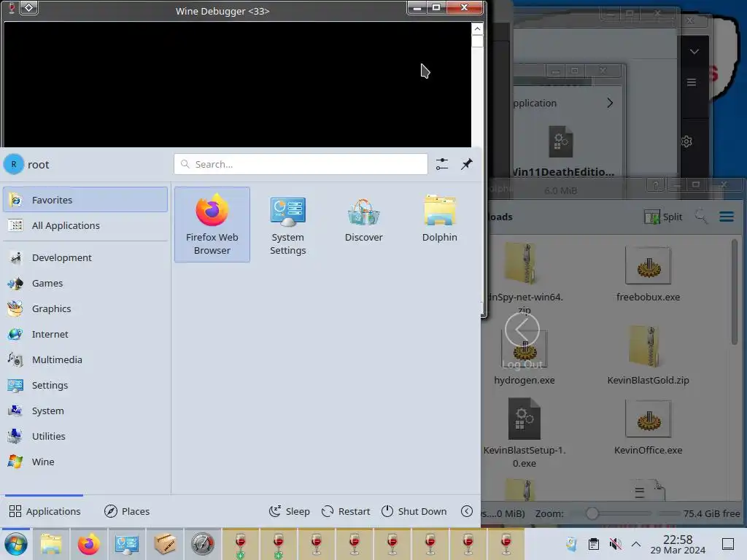The height and width of the screenshot is (560, 747).
Task: Click scroll-up arrow in Wine Debugger
Action: point(477,29)
